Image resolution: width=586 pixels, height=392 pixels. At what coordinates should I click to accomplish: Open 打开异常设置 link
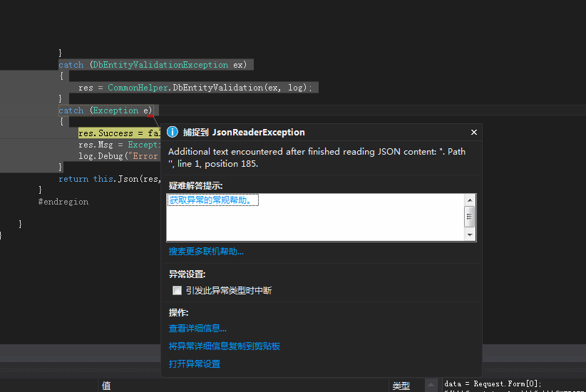195,363
